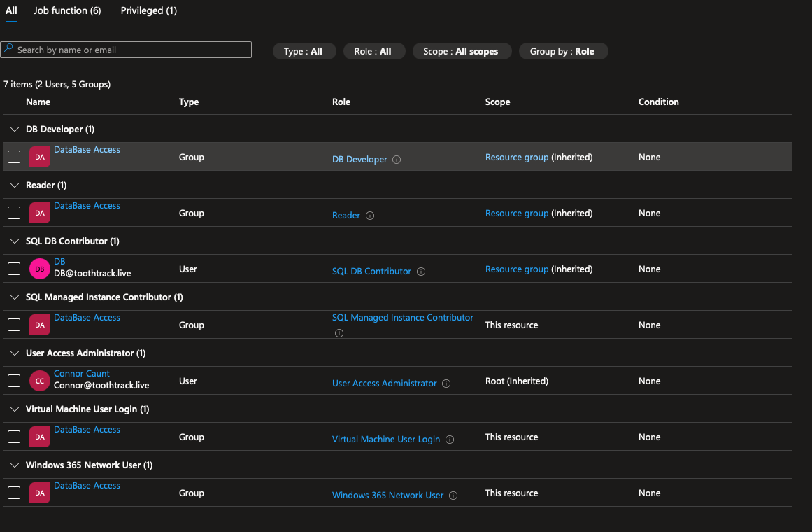Collapse Virtual Machine User Login (1) group

[x=15, y=409]
